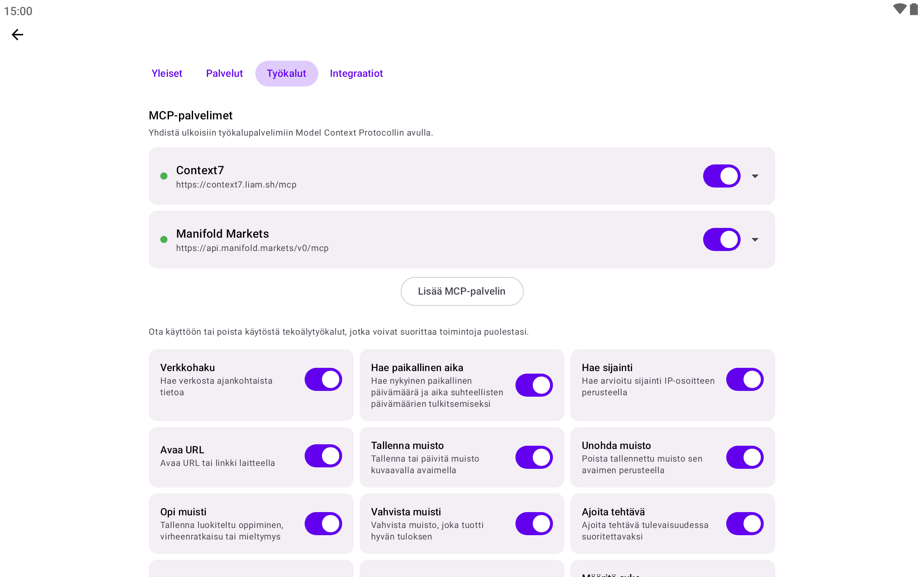Toggle Verkkohaku web search off
This screenshot has height=577, width=924.
point(323,379)
